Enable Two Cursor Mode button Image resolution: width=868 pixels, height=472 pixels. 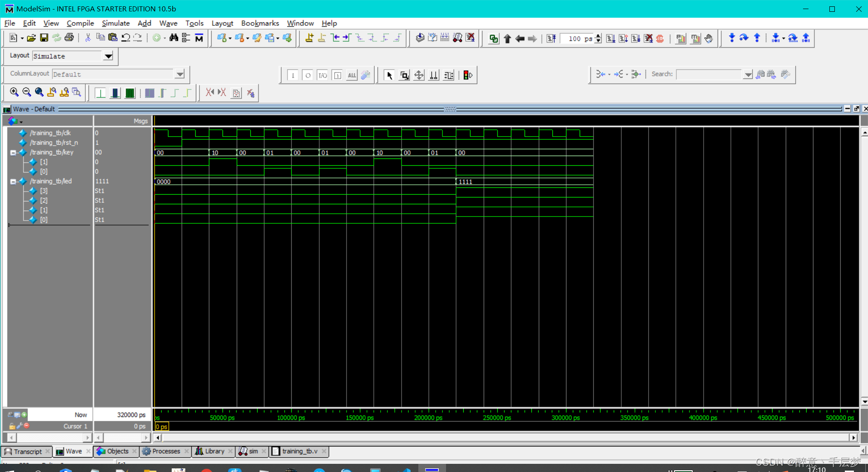tap(434, 75)
